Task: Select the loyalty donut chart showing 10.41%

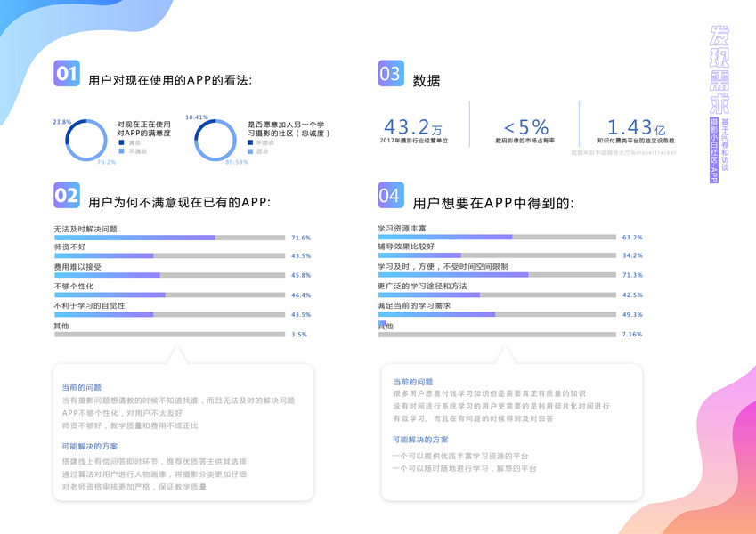Action: [x=215, y=140]
